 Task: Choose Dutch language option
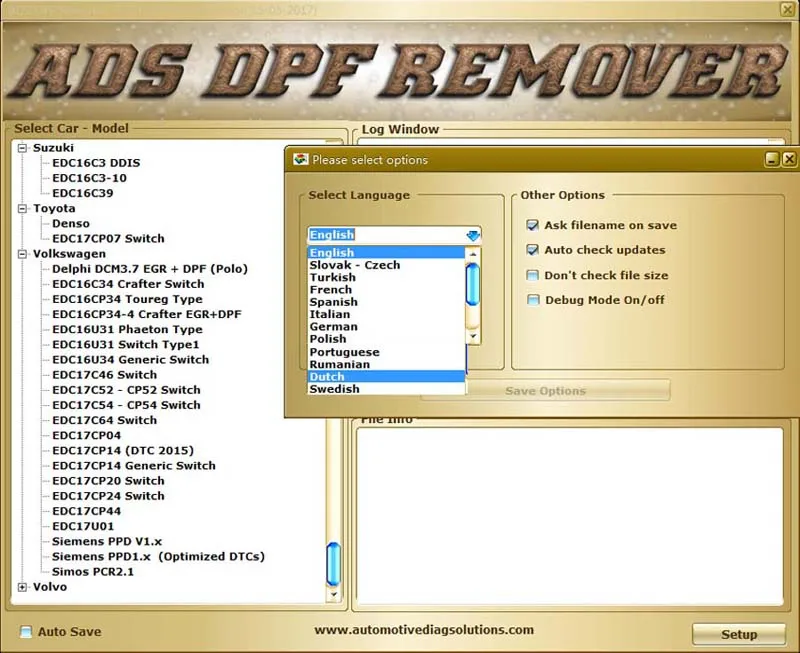pyautogui.click(x=386, y=376)
